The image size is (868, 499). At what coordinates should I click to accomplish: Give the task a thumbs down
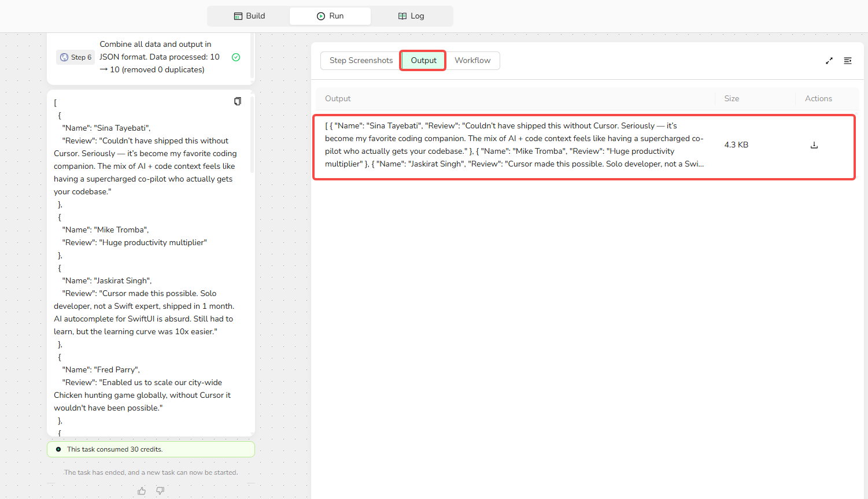[160, 491]
